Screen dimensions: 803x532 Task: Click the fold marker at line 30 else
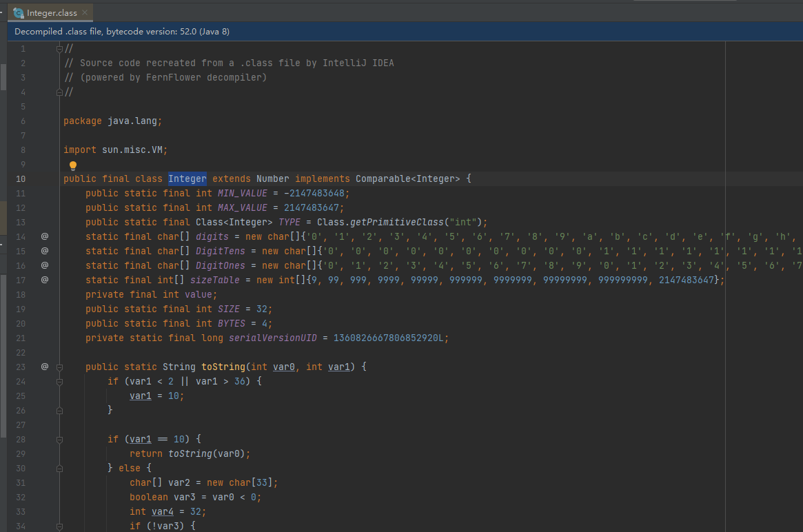[59, 469]
